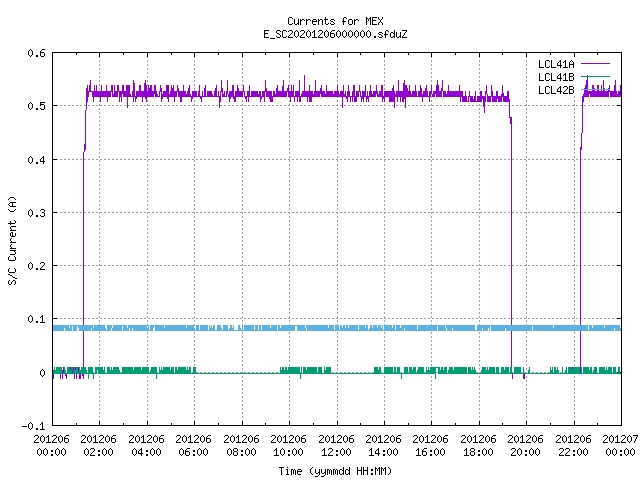Click the 201206 12:00 x-axis tick label
This screenshot has width=640, height=480.
click(x=337, y=445)
